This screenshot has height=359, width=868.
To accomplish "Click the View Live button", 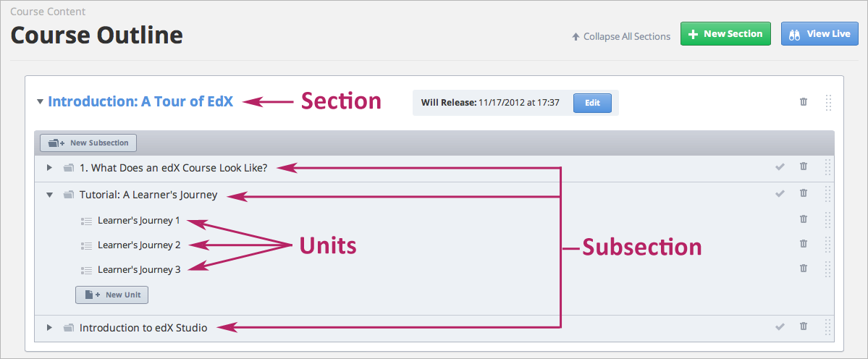I will coord(819,34).
